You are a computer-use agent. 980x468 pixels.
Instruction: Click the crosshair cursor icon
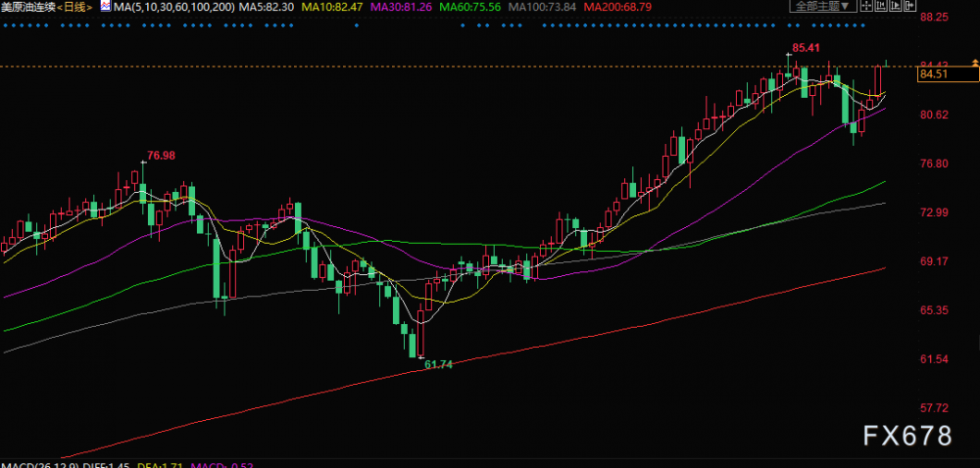coord(866,6)
